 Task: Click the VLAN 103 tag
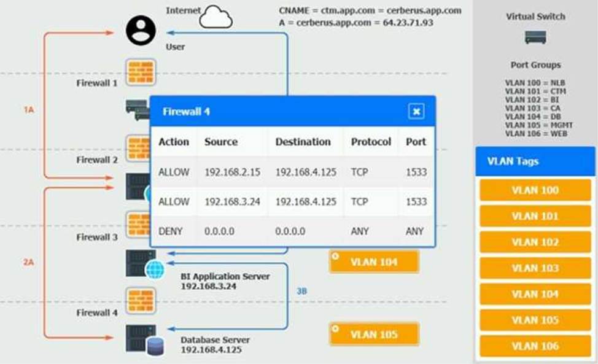pyautogui.click(x=535, y=268)
